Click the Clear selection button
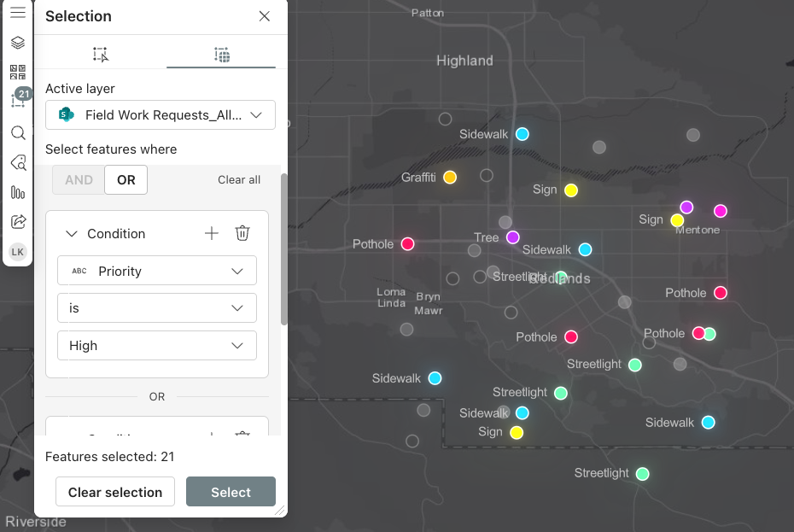This screenshot has width=794, height=532. click(x=115, y=492)
